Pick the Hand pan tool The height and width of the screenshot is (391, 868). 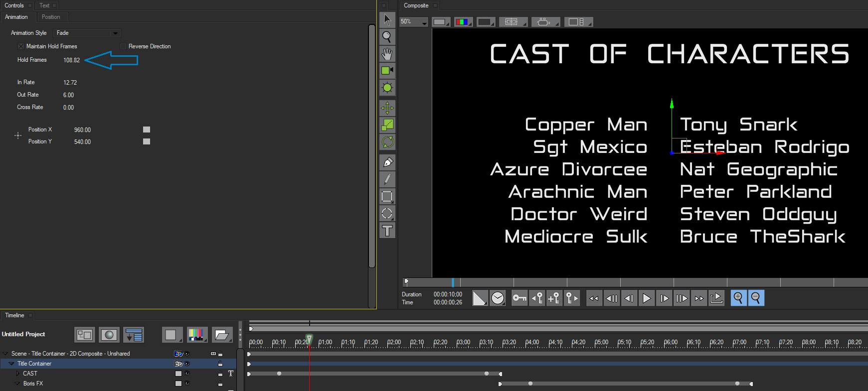387,54
